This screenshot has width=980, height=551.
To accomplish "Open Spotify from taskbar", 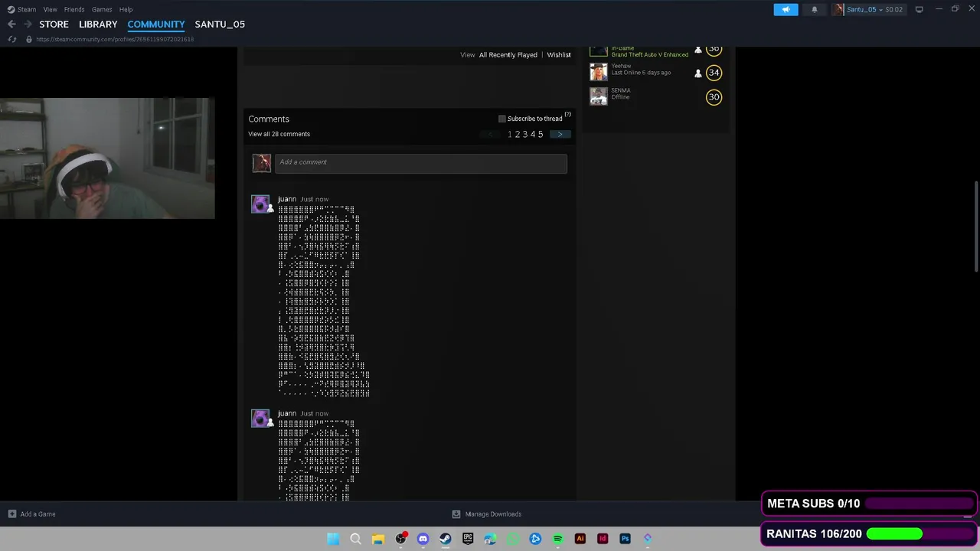I will pyautogui.click(x=557, y=539).
